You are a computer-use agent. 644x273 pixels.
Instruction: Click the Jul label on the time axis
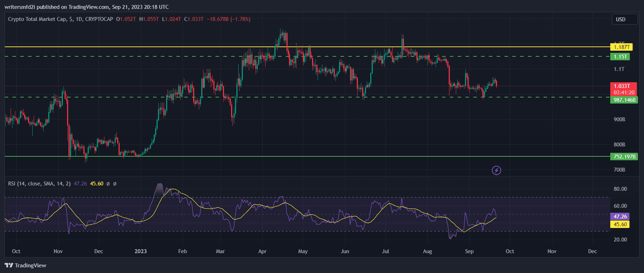pos(386,251)
